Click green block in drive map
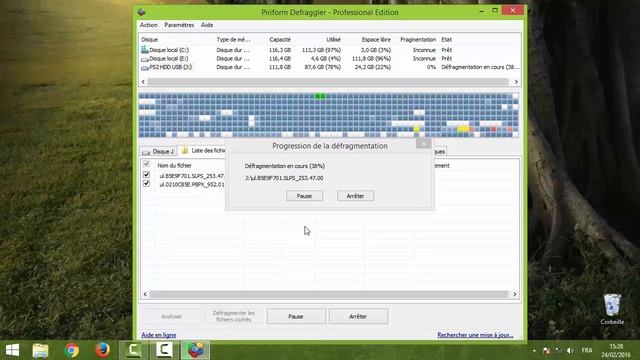The image size is (640, 360). (320, 96)
